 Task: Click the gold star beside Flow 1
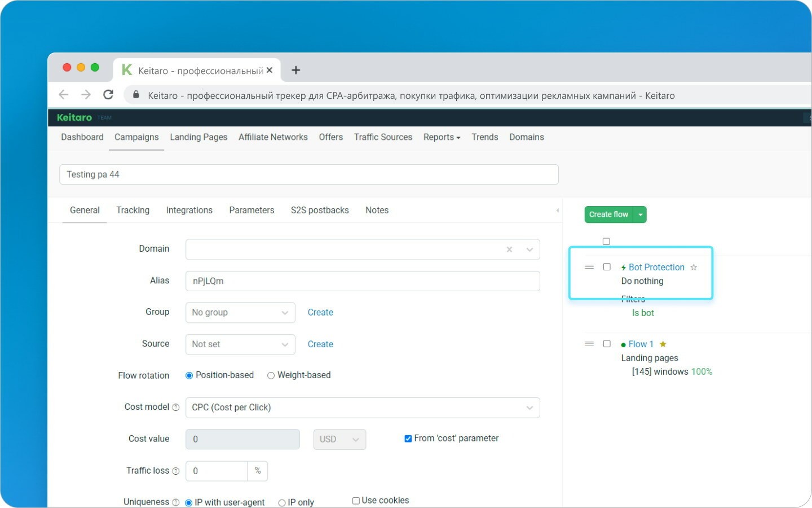click(x=663, y=344)
